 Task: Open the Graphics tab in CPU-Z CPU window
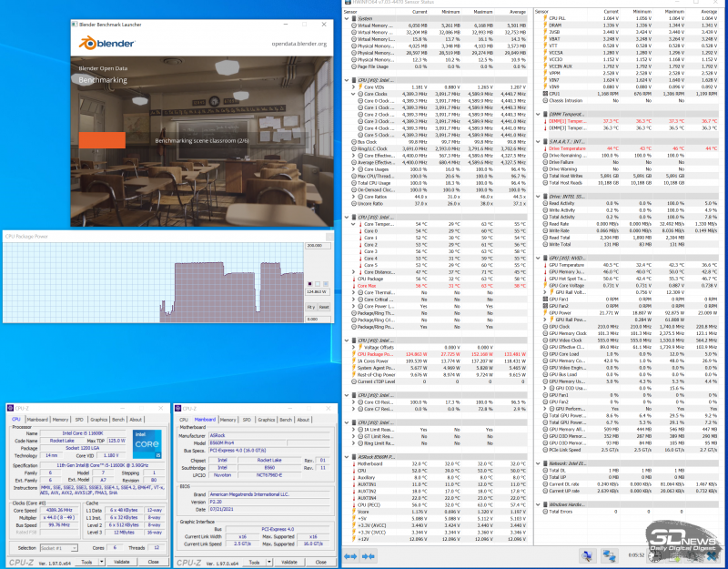99,420
